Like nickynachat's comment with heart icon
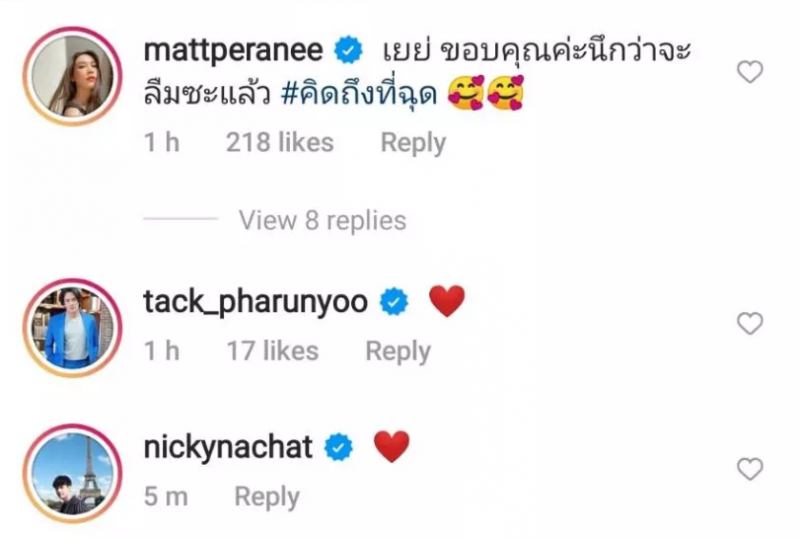Image resolution: width=800 pixels, height=538 pixels. (749, 469)
